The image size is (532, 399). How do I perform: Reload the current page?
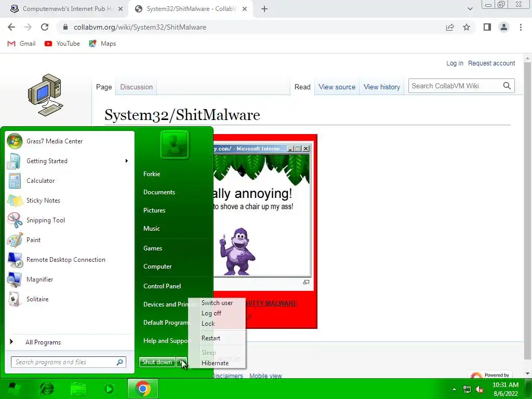pos(45,27)
